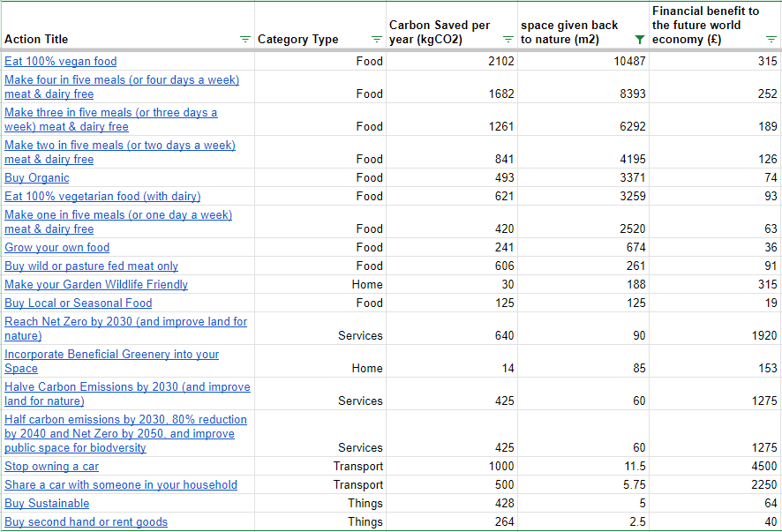Follow the 'Grow your own food' link
The height and width of the screenshot is (532, 782).
pos(57,247)
